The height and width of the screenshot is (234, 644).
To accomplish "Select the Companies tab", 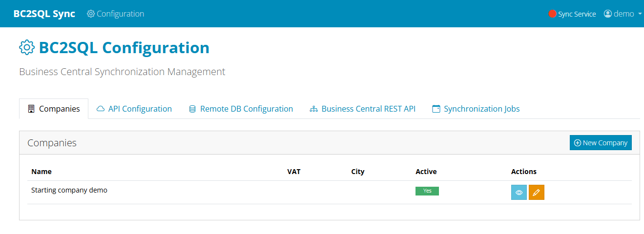I will 54,109.
